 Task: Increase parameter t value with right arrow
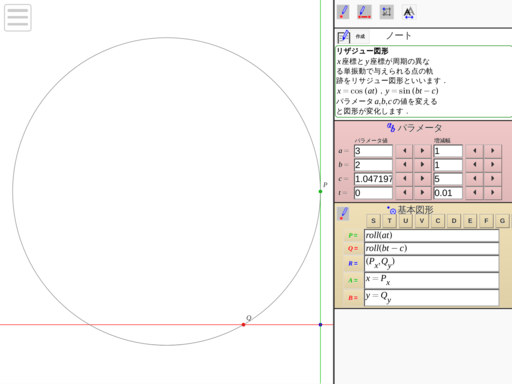tap(422, 193)
